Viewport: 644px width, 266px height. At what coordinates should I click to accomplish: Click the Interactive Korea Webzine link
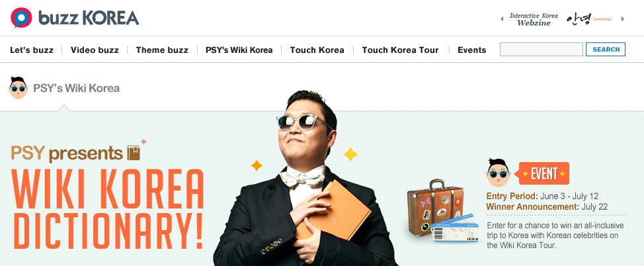pos(534,19)
